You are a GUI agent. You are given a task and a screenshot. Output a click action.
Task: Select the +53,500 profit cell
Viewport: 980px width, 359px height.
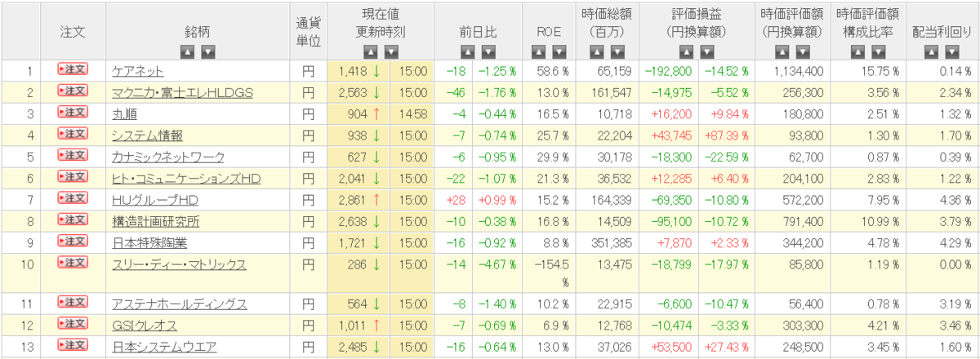pyautogui.click(x=674, y=347)
